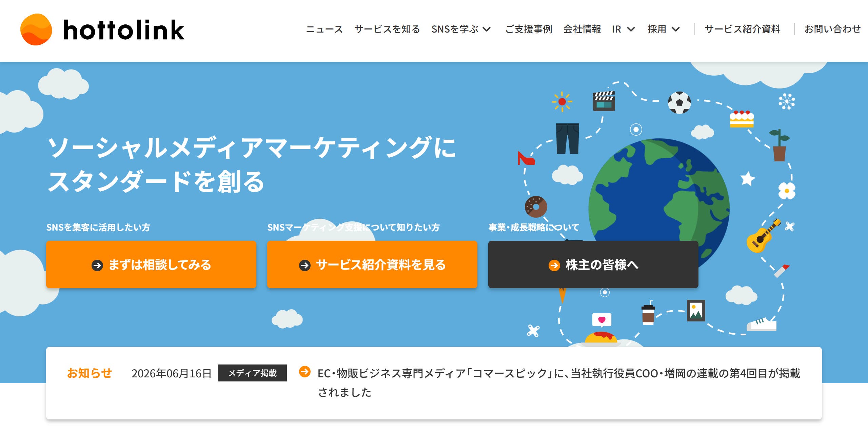Click the メディア掲載 category tag

(252, 373)
